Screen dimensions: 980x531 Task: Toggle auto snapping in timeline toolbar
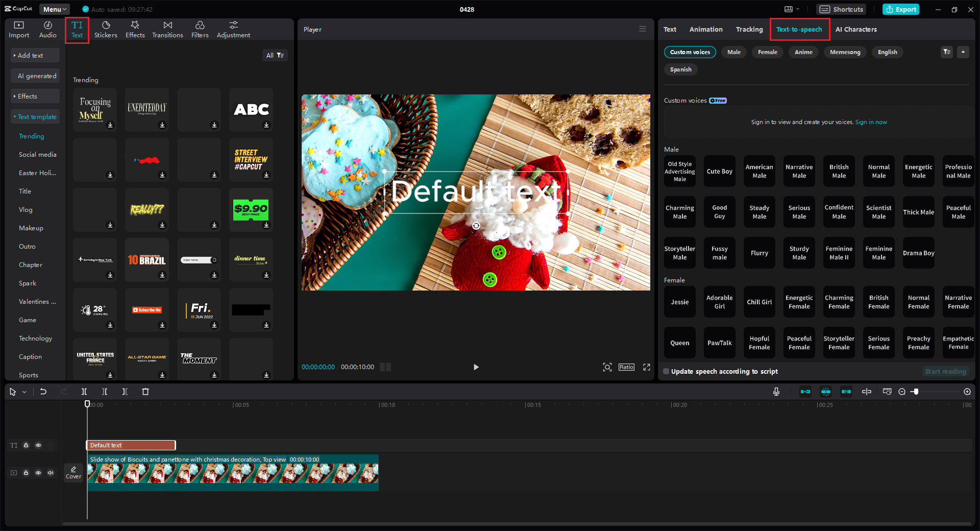click(x=826, y=392)
